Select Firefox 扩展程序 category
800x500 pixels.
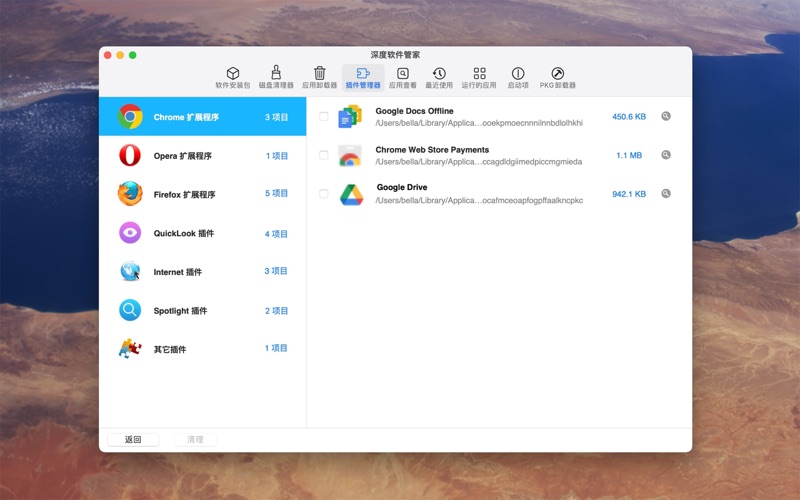click(x=202, y=195)
